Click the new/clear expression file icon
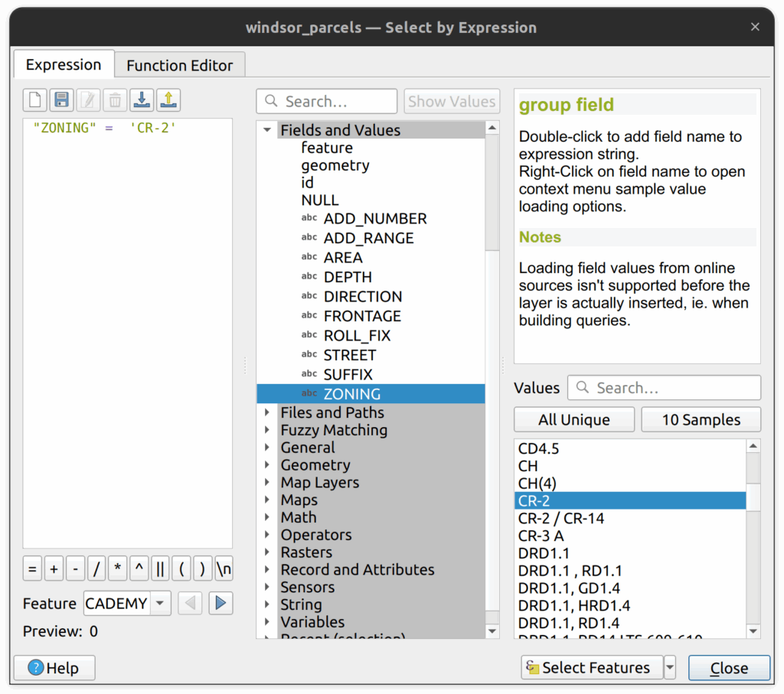 tap(35, 100)
